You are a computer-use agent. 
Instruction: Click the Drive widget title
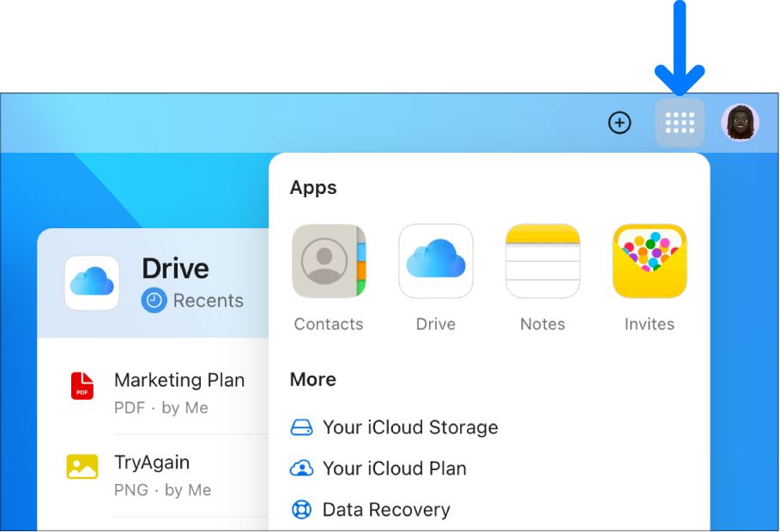pos(175,268)
